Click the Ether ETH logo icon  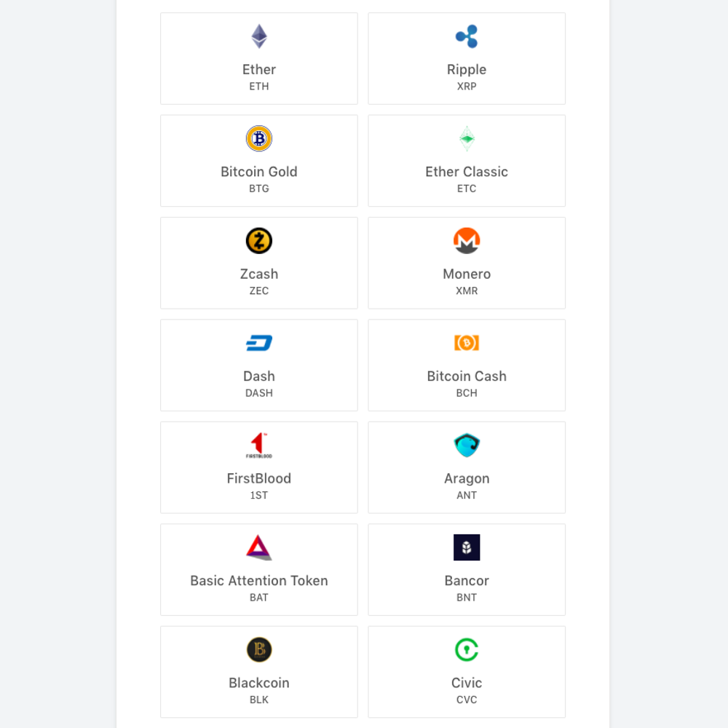[259, 36]
